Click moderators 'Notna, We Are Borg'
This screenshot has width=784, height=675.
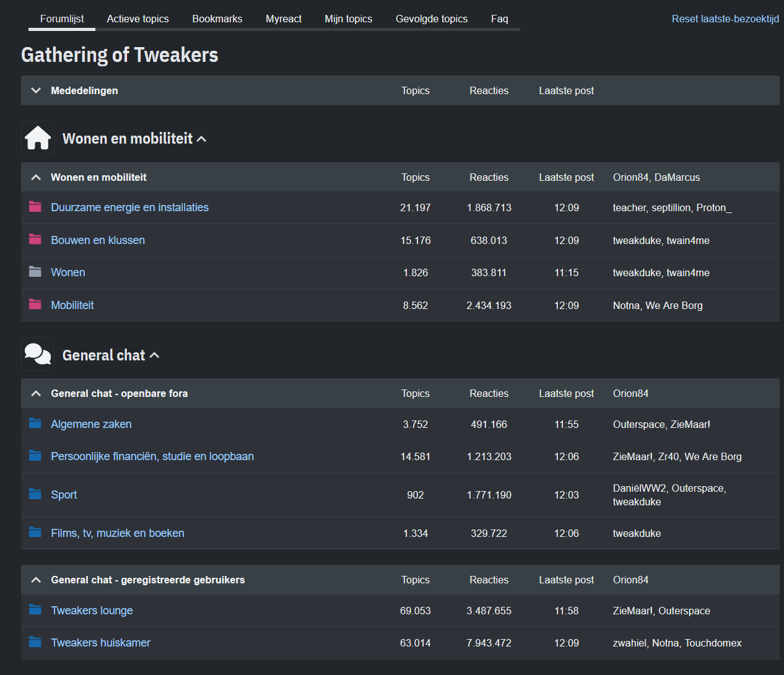coord(658,305)
